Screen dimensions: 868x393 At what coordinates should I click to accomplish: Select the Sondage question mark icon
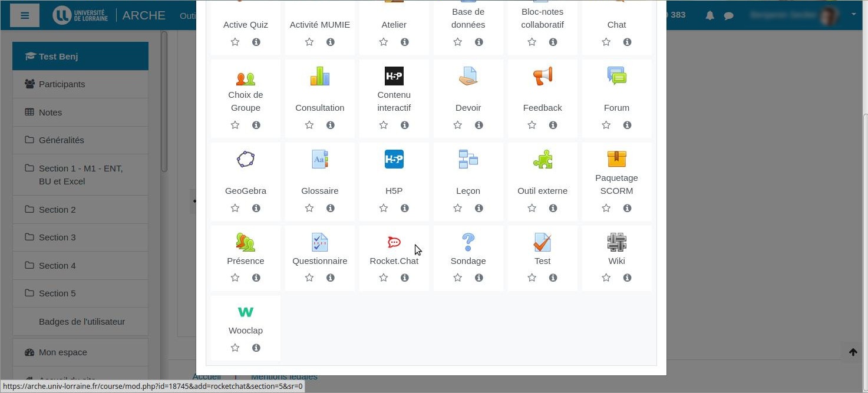point(468,242)
